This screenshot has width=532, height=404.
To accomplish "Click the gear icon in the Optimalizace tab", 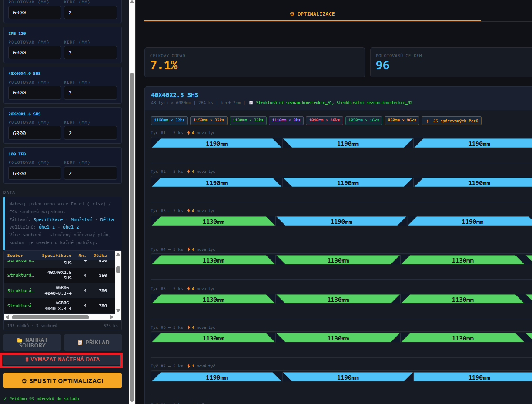I will click(x=292, y=14).
